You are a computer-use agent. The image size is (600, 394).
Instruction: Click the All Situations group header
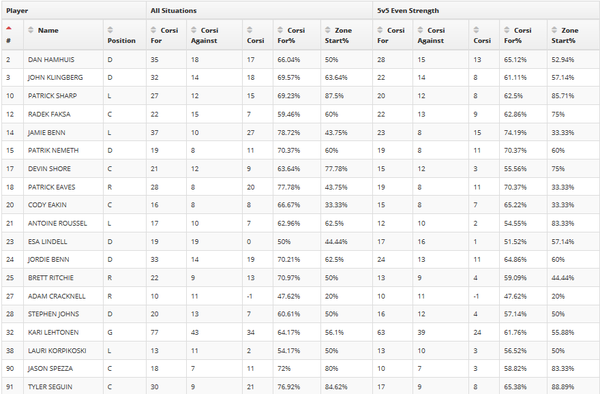coord(173,11)
